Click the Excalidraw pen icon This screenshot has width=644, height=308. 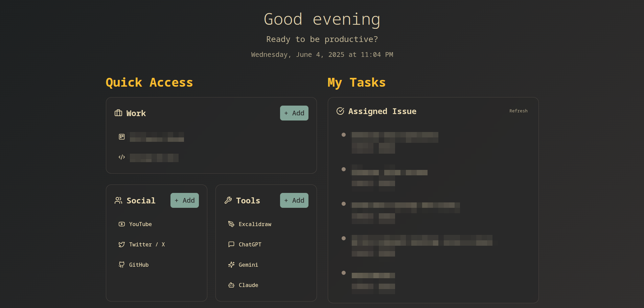[x=231, y=224]
